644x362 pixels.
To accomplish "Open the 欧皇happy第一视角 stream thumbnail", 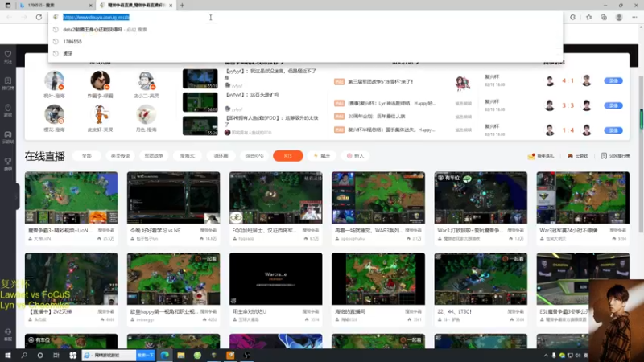I will 173,278.
